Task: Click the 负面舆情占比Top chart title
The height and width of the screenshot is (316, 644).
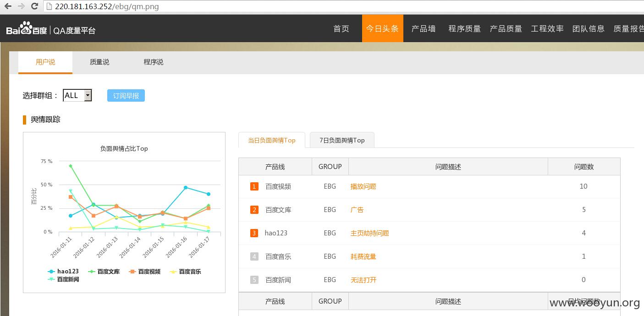Action: coord(124,148)
